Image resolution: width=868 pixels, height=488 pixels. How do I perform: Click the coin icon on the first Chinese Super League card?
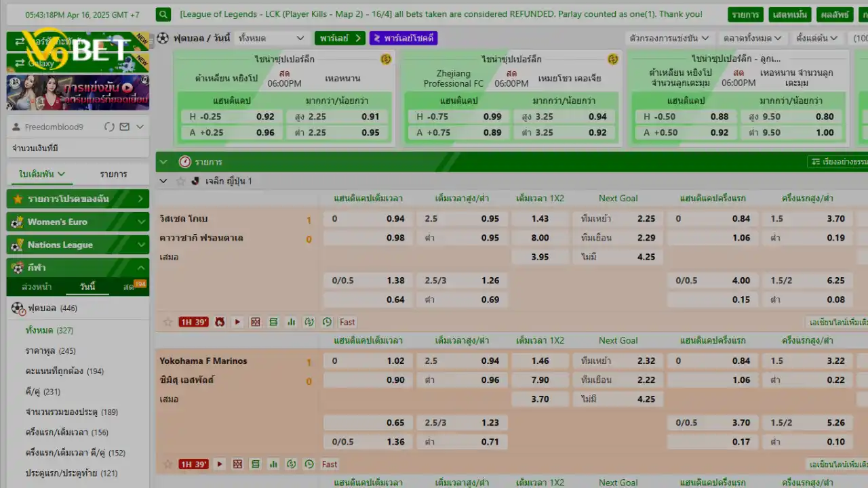(x=386, y=60)
